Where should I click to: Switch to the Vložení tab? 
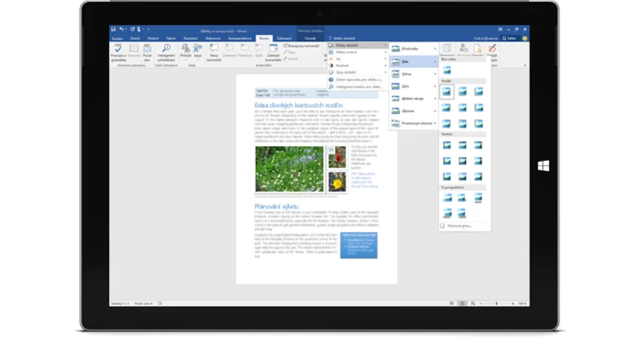pos(153,38)
